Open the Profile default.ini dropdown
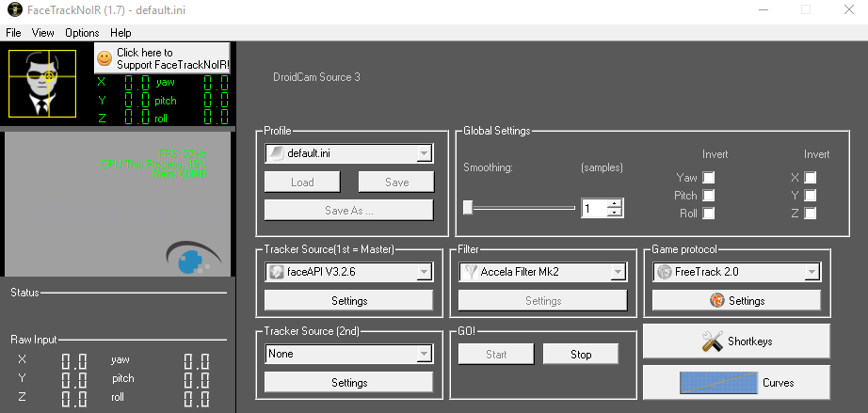The height and width of the screenshot is (413, 868). point(349,153)
